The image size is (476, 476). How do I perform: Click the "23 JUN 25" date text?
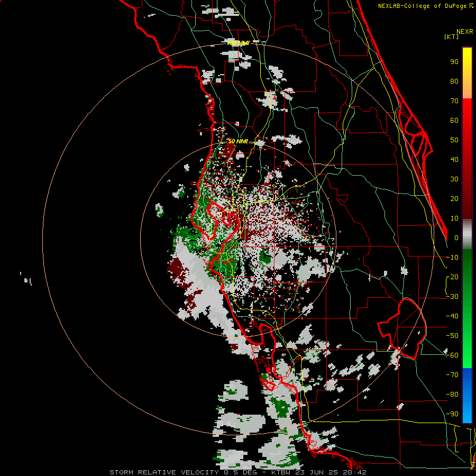coord(318,472)
